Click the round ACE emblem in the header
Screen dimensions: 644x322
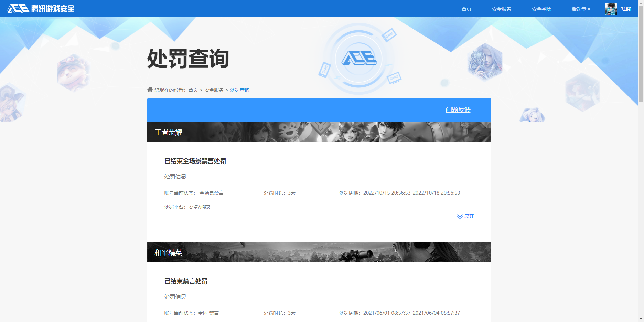[x=359, y=59]
